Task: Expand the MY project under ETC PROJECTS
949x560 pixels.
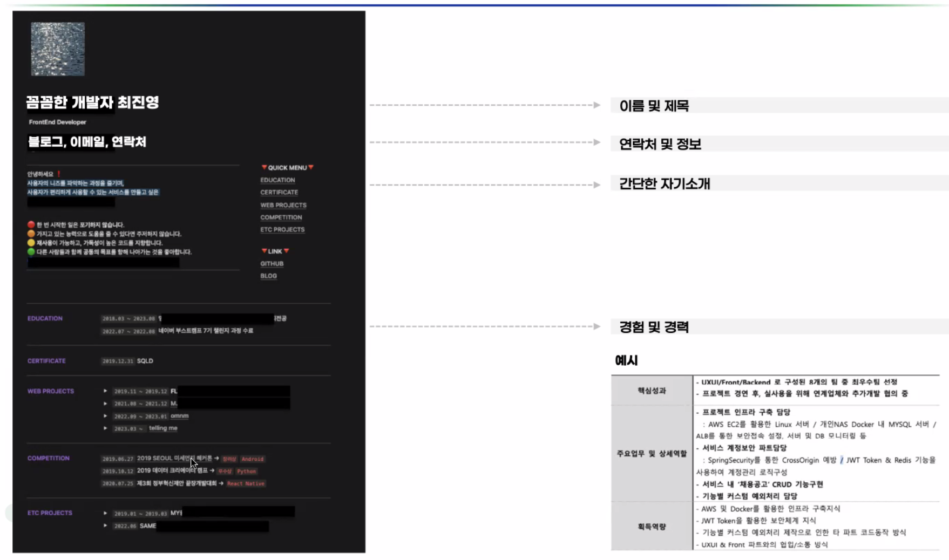Action: [x=105, y=513]
